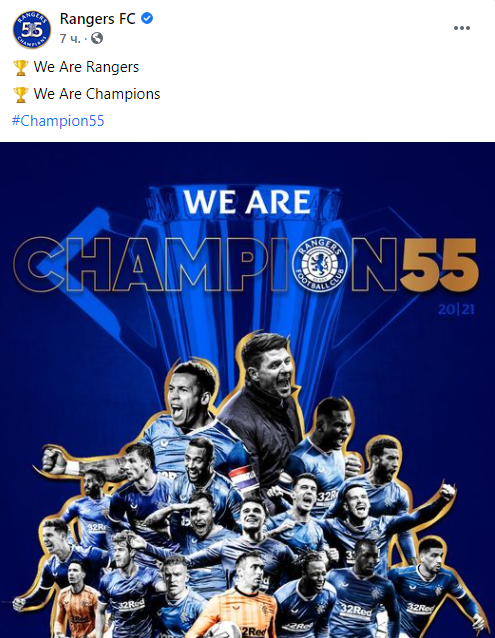Click trophy emoji beside We Are Rangers
The width and height of the screenshot is (495, 638).
coord(21,68)
